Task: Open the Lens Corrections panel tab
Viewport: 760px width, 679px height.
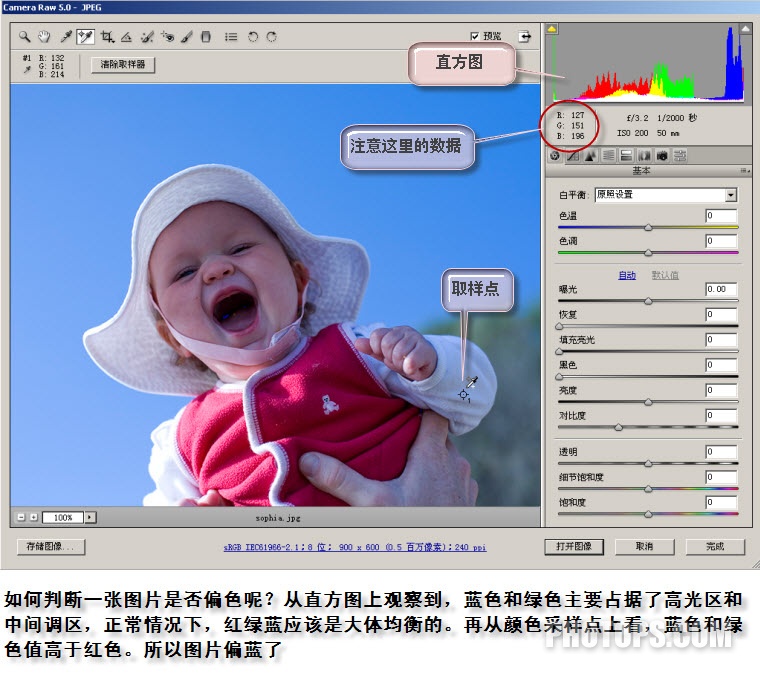Action: click(644, 156)
